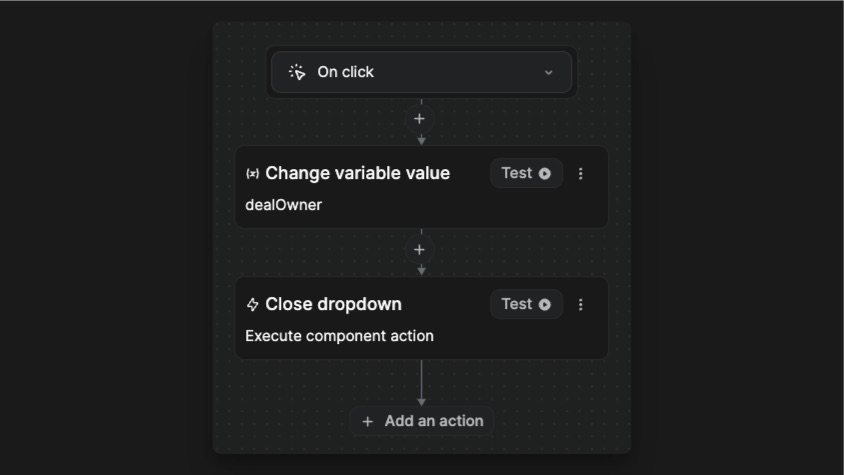Select the dealOwner variable text

click(x=284, y=205)
